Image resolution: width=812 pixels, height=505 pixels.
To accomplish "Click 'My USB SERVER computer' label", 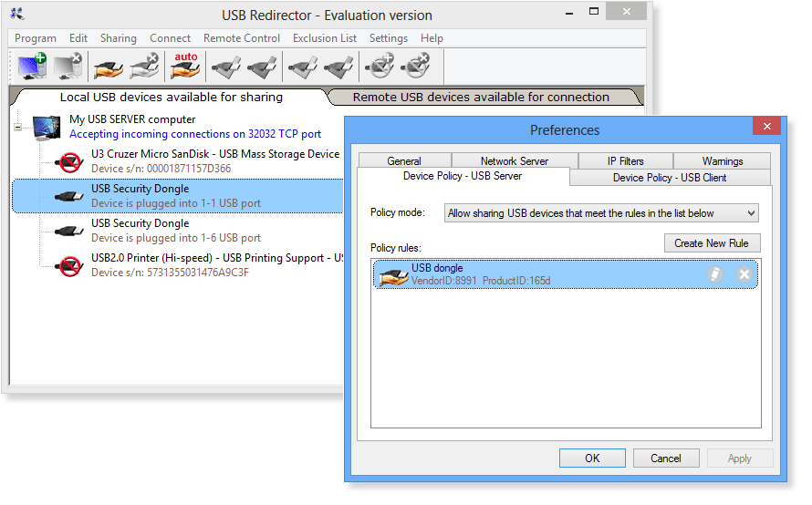I will pyautogui.click(x=132, y=119).
